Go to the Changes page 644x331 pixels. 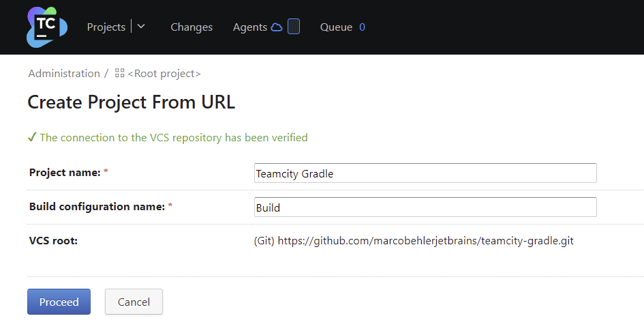pyautogui.click(x=191, y=27)
